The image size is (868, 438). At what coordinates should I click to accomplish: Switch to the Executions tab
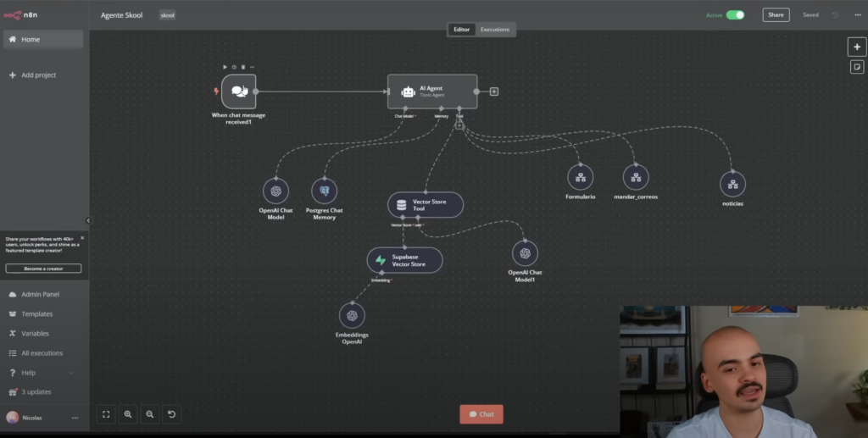coord(495,30)
